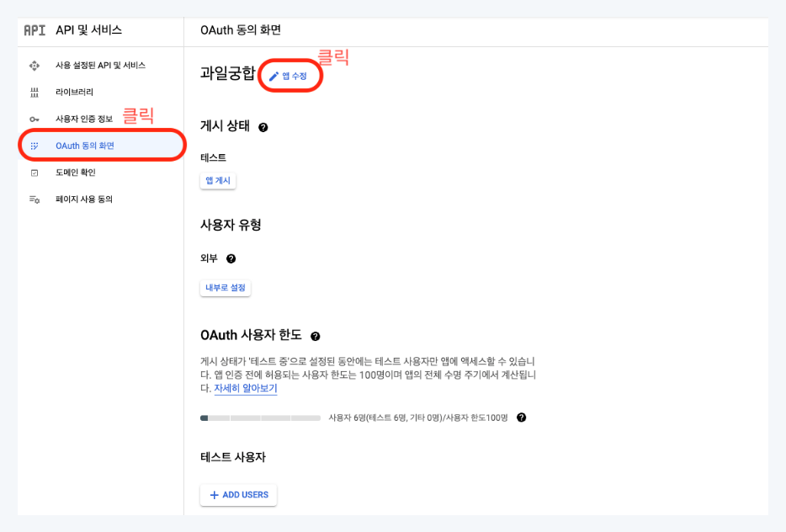This screenshot has width=786, height=532.
Task: Select the 사용 설정된 API 및 서비스 compass icon
Action: (34, 64)
